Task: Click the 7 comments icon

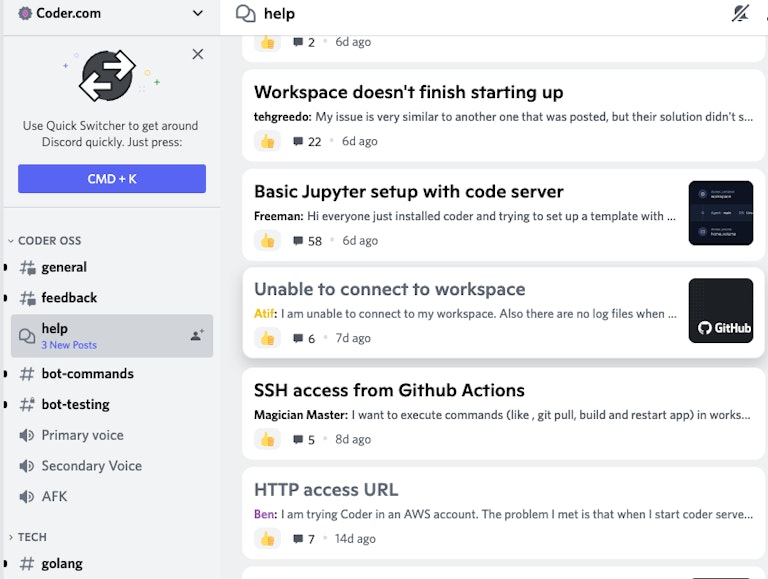Action: click(298, 539)
